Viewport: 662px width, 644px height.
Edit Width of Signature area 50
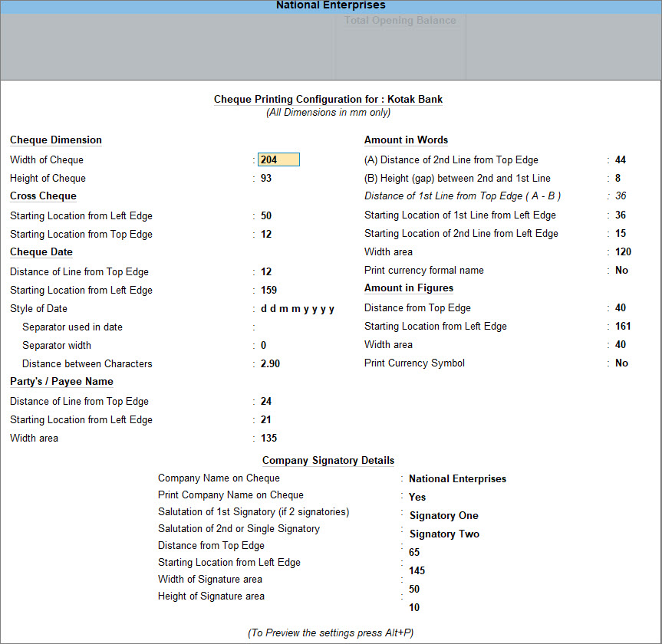414,589
